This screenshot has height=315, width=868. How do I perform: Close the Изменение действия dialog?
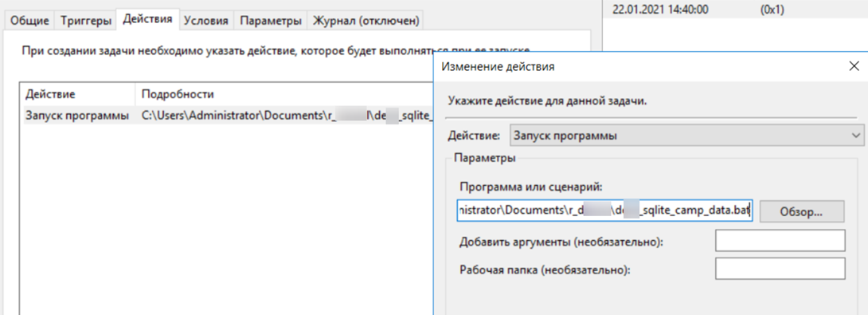[x=853, y=67]
